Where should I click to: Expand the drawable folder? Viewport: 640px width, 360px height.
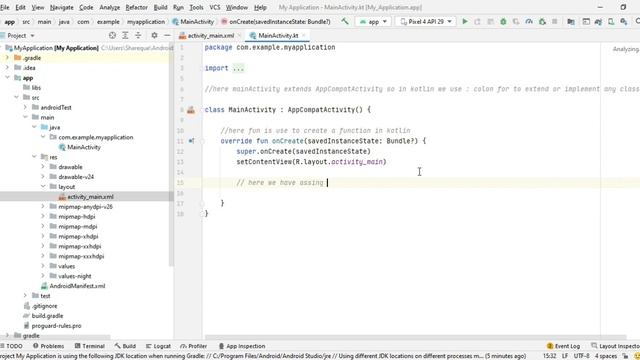coord(43,167)
